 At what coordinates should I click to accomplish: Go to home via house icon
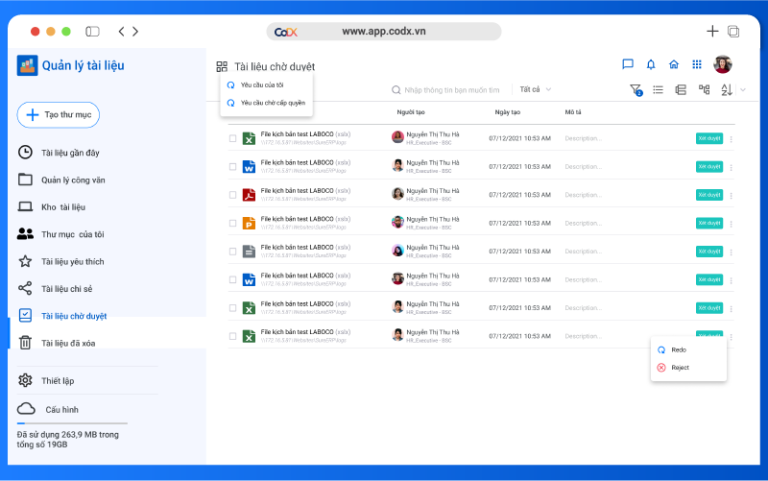pyautogui.click(x=674, y=65)
